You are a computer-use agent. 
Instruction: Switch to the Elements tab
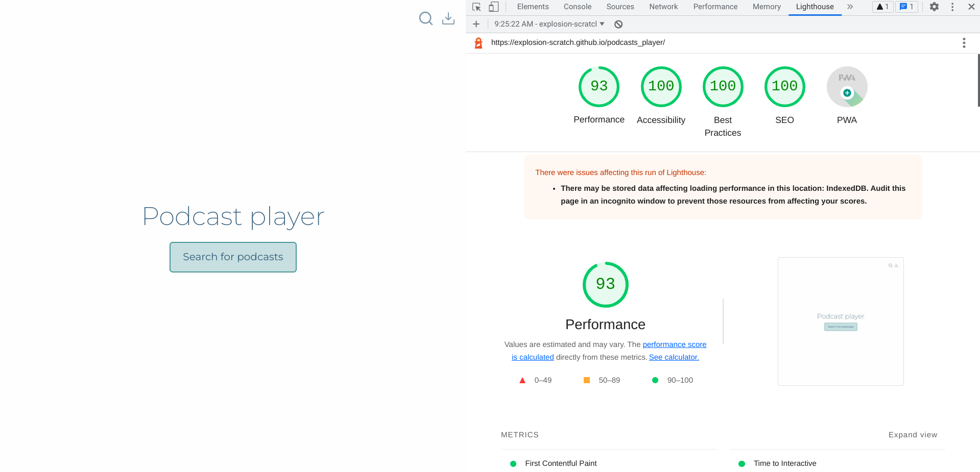(x=533, y=7)
